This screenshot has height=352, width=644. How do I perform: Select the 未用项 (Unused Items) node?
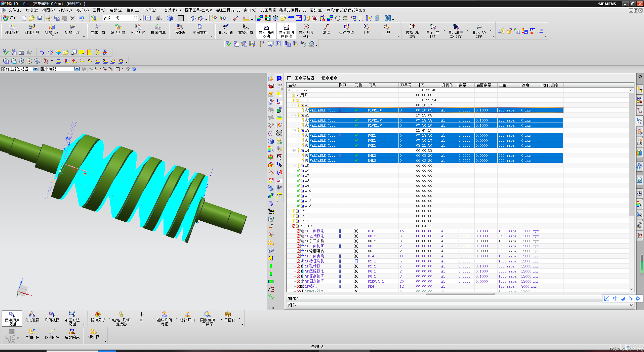tap(300, 95)
